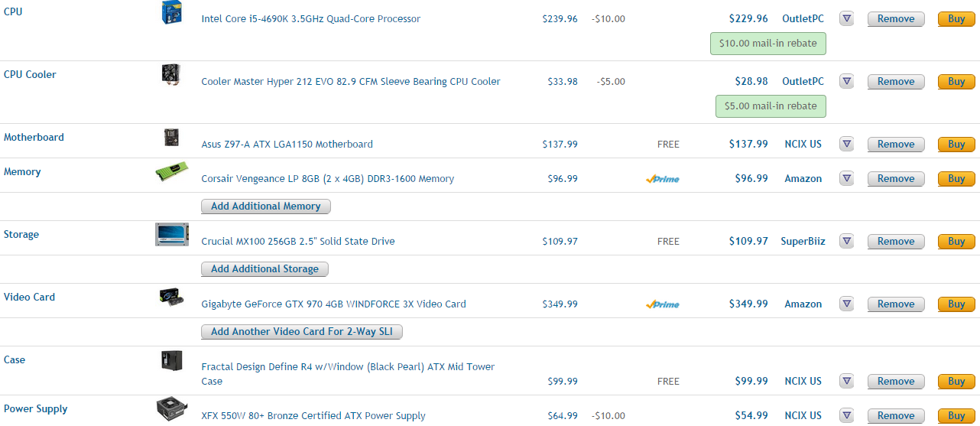Screen dimensions: 980x426
Task: Click the $10.00 mail-in rebate badge
Action: (x=768, y=44)
